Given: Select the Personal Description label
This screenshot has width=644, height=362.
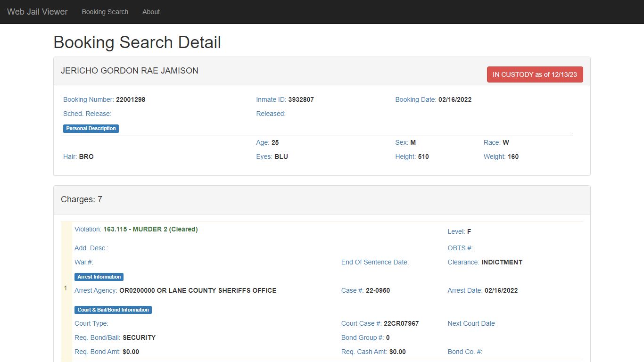Looking at the screenshot, I should click(x=91, y=128).
